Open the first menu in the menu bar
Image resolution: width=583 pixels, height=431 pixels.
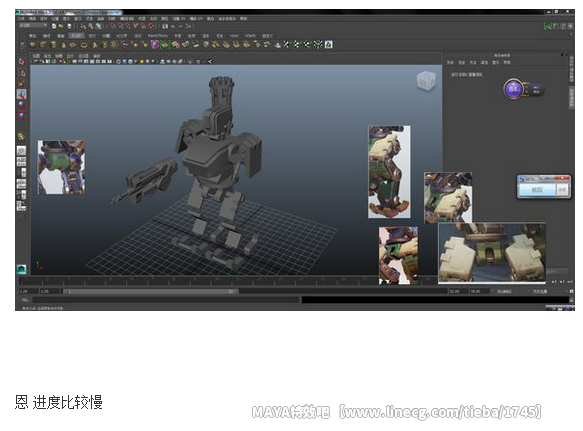tap(21, 18)
